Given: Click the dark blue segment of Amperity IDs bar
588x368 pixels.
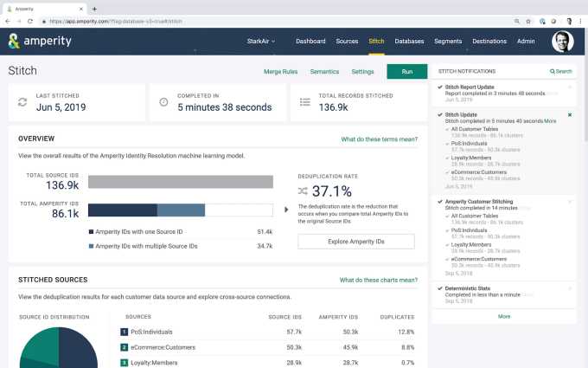Looking at the screenshot, I should [122, 210].
